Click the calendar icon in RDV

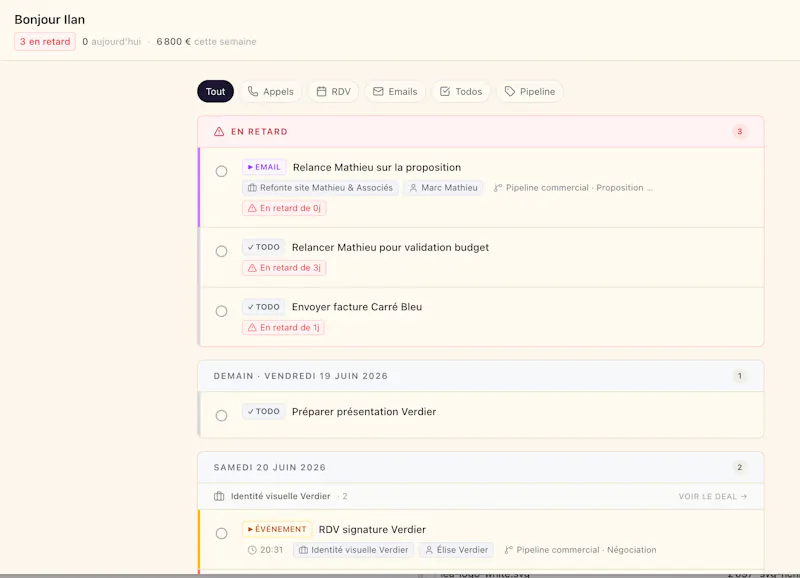click(321, 91)
